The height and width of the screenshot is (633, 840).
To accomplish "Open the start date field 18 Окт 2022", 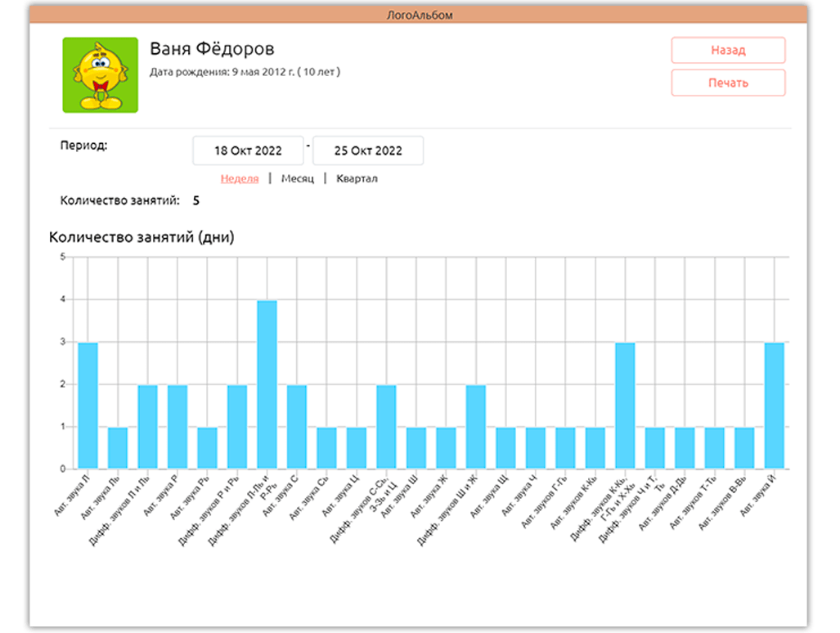I will 248,150.
